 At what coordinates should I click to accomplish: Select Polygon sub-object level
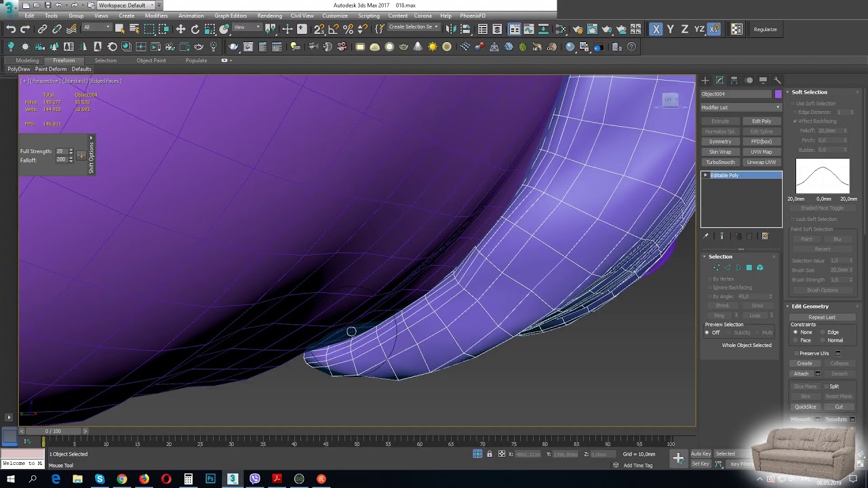point(749,268)
